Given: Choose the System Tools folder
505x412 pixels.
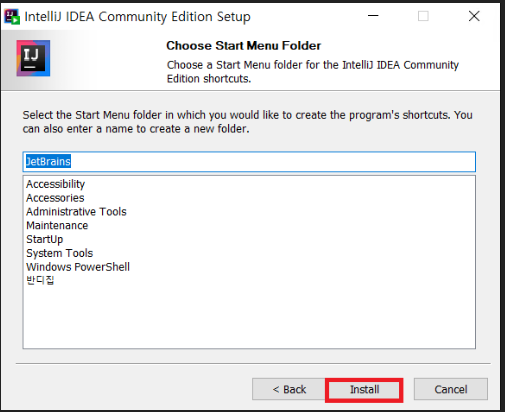Looking at the screenshot, I should coord(60,253).
